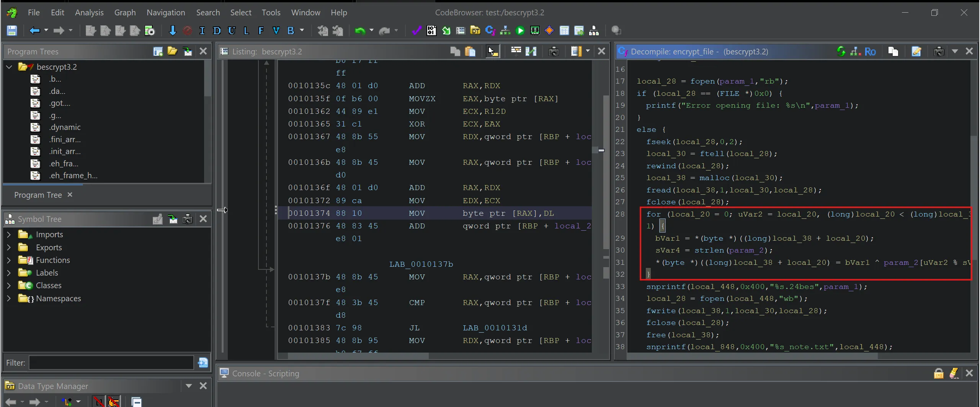
Task: Open the Memory Map chip icon
Action: 535,31
